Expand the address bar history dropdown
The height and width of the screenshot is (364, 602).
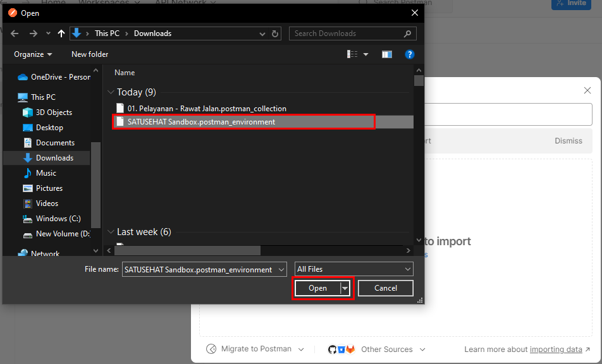(262, 33)
